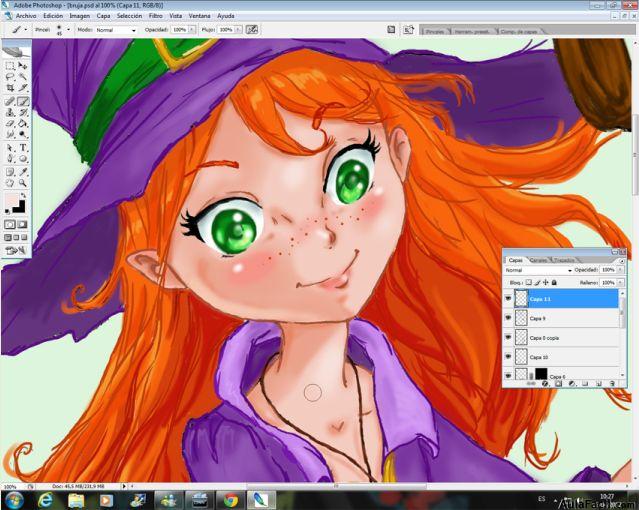Select the Pen tool

10,159
